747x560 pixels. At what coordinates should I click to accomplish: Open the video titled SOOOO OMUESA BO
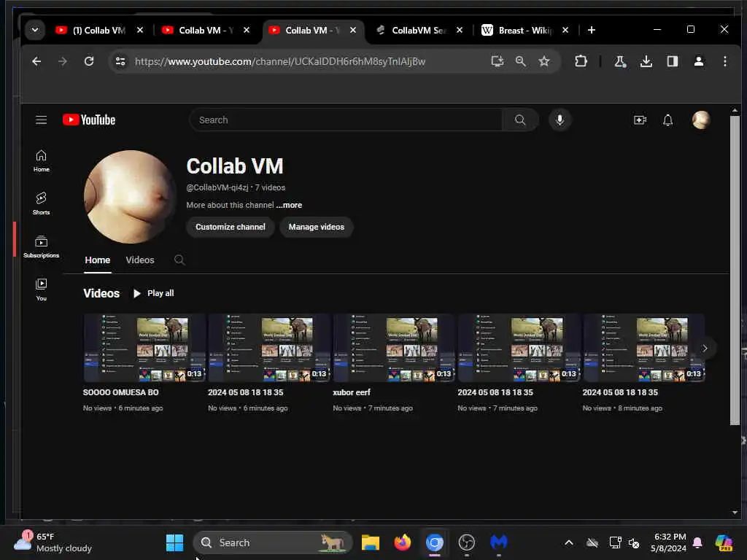(121, 392)
